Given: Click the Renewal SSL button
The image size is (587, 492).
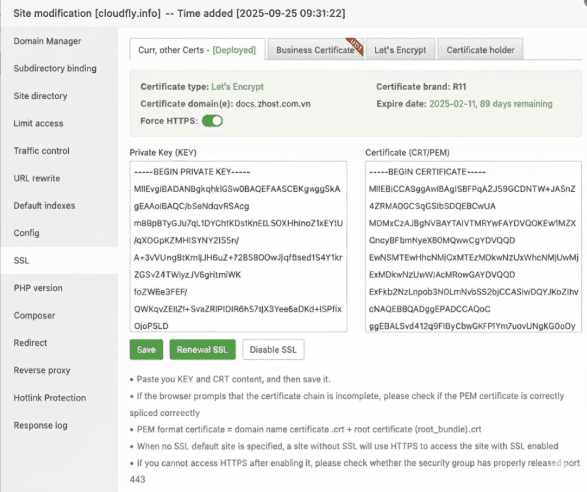Looking at the screenshot, I should [x=203, y=350].
